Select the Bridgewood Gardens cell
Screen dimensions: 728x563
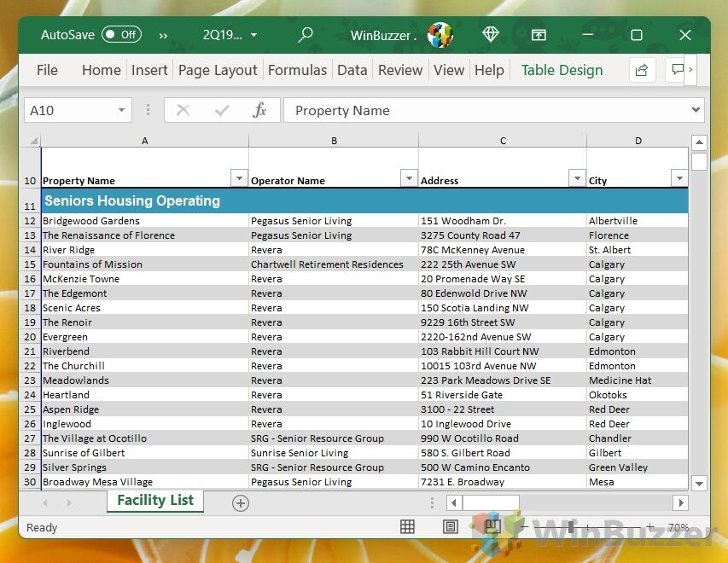(145, 221)
